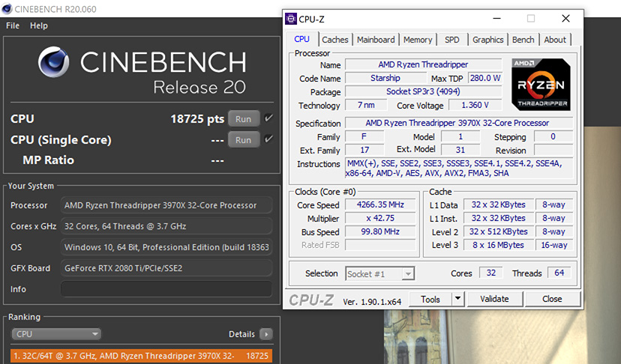
Task: Open the Socket #1 selection dropdown
Action: 379,274
